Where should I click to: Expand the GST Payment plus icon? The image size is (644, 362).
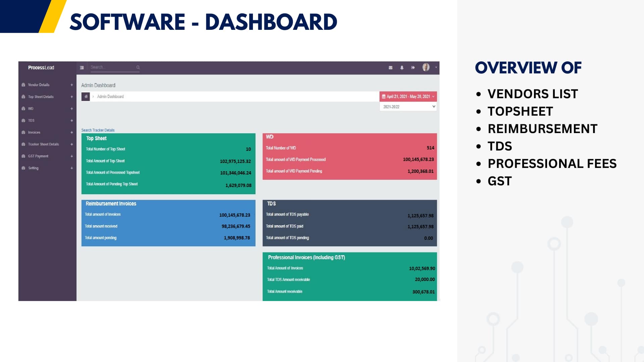[72, 156]
